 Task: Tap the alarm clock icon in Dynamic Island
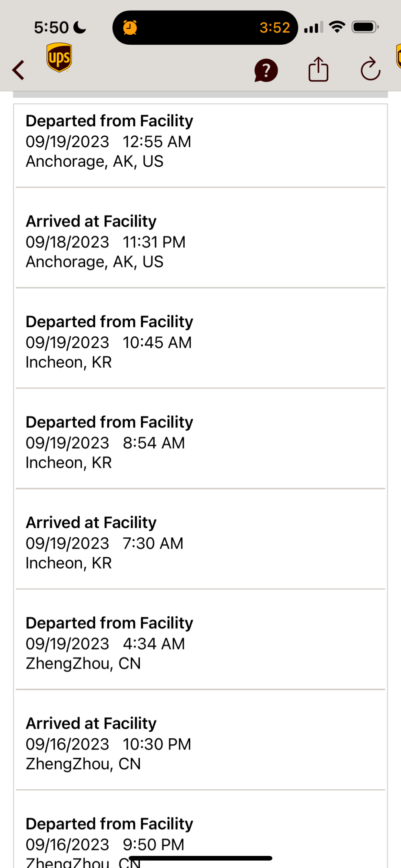pos(130,28)
